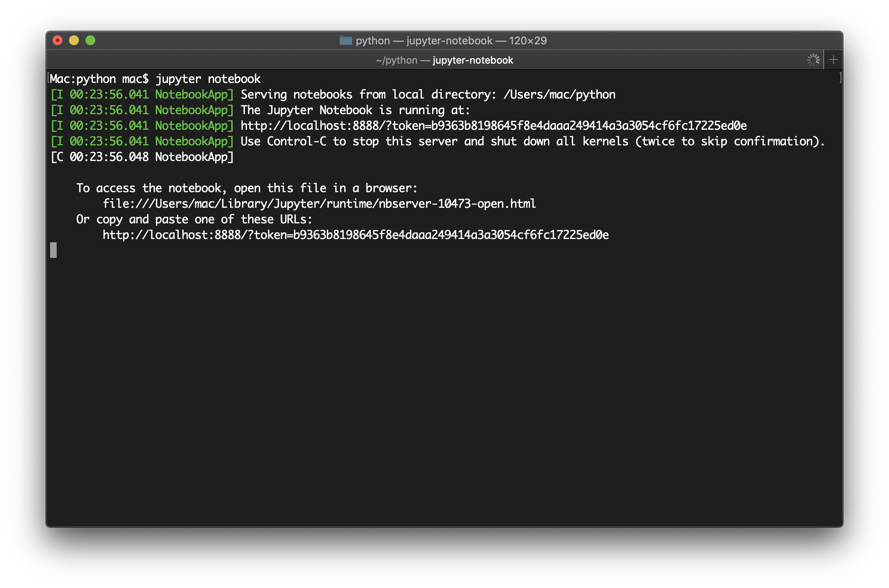Click the busy spinner in the tab bar
Image resolution: width=889 pixels, height=588 pixels.
[813, 60]
